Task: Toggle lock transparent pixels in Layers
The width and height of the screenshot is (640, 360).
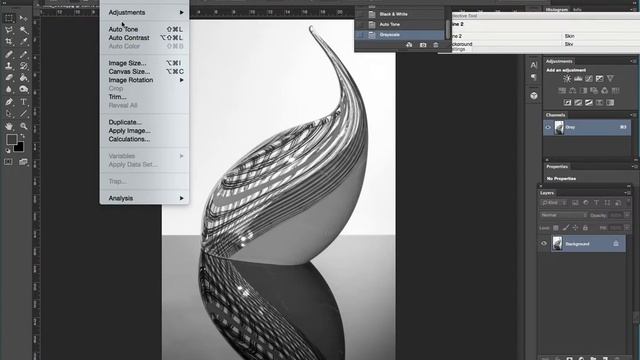Action: 556,228
